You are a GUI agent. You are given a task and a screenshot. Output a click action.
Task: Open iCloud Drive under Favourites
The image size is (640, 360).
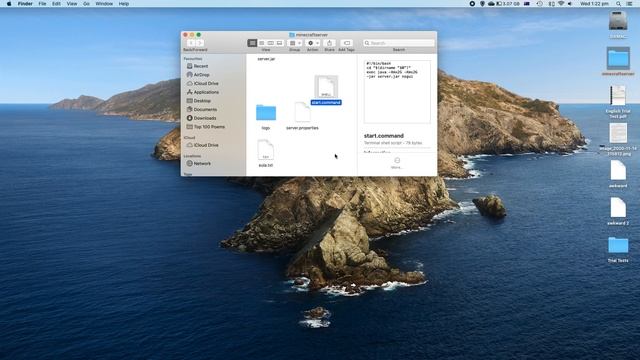206,83
